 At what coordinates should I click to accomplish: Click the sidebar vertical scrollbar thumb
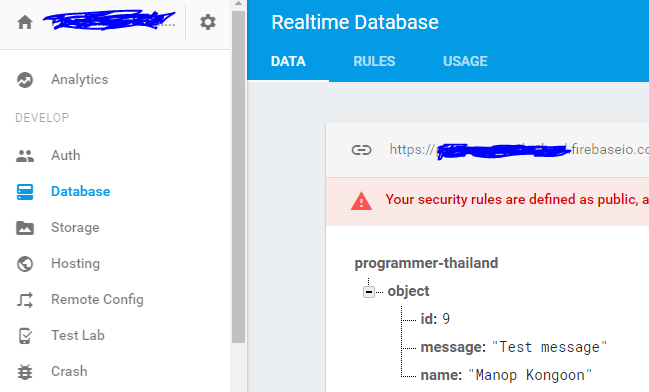[x=238, y=177]
